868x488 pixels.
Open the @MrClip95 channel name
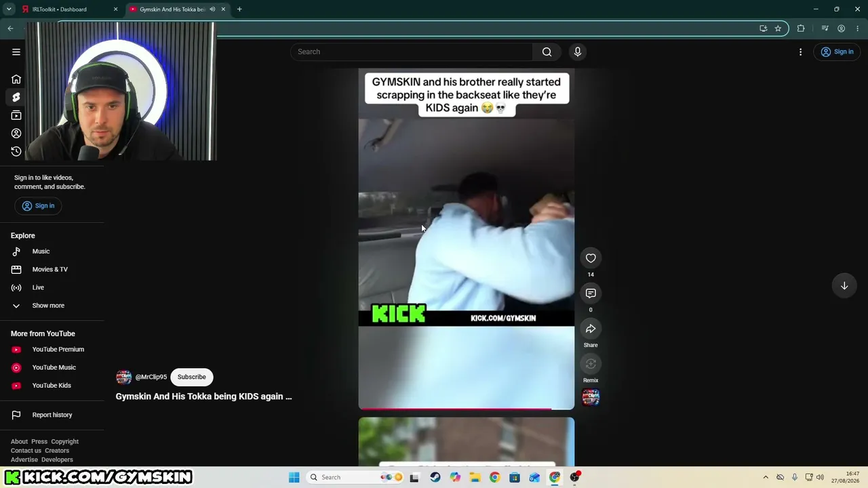point(151,378)
